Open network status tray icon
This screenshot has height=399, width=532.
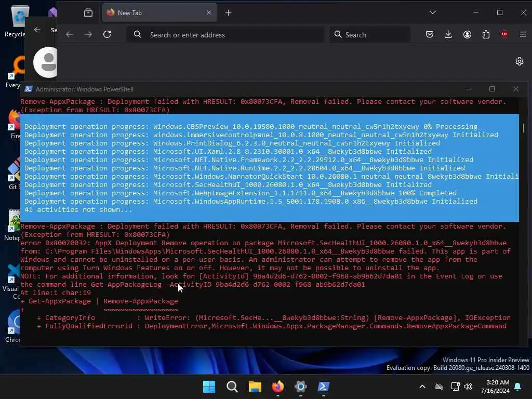[455, 387]
